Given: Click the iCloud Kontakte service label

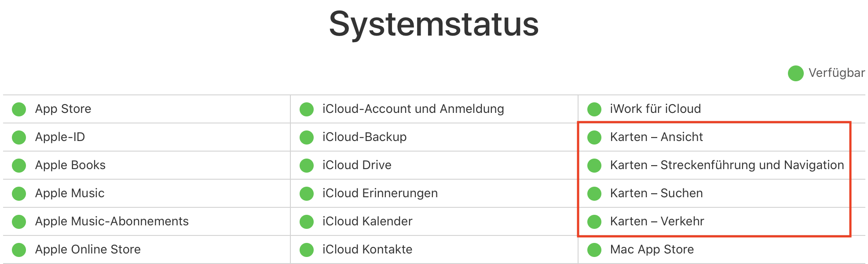Looking at the screenshot, I should point(367,250).
